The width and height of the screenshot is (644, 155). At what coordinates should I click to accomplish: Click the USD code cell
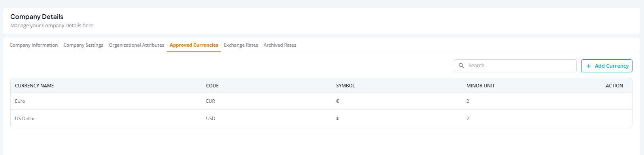pyautogui.click(x=211, y=119)
